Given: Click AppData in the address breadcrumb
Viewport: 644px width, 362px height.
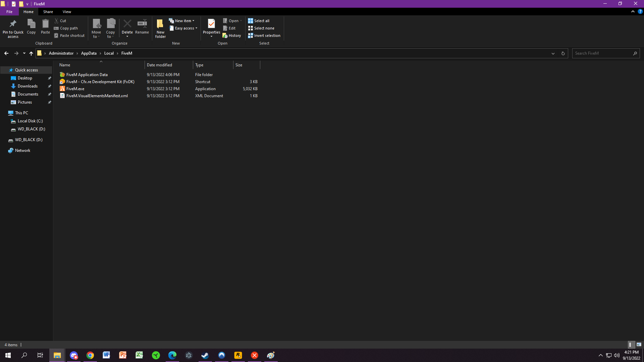Looking at the screenshot, I should [x=89, y=53].
